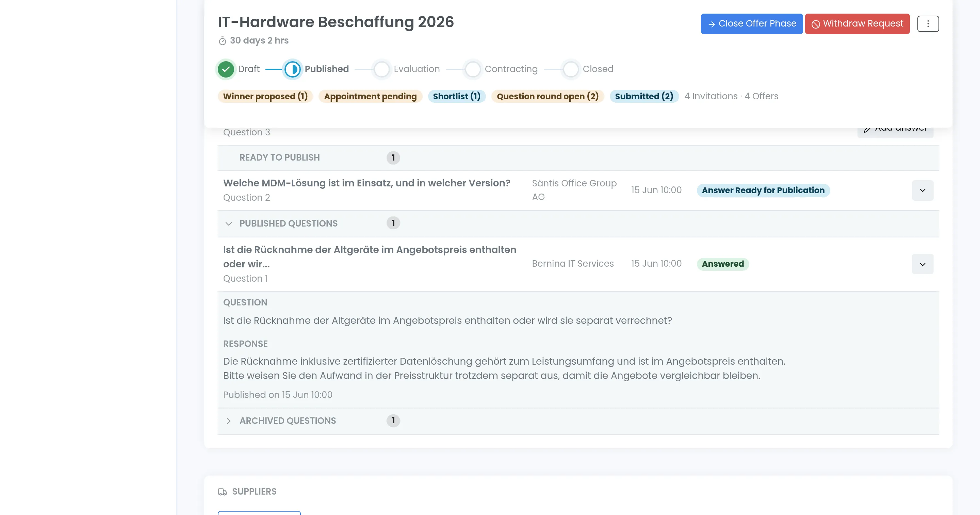Click Close Offer Phase button
The height and width of the screenshot is (515, 980).
pos(752,23)
